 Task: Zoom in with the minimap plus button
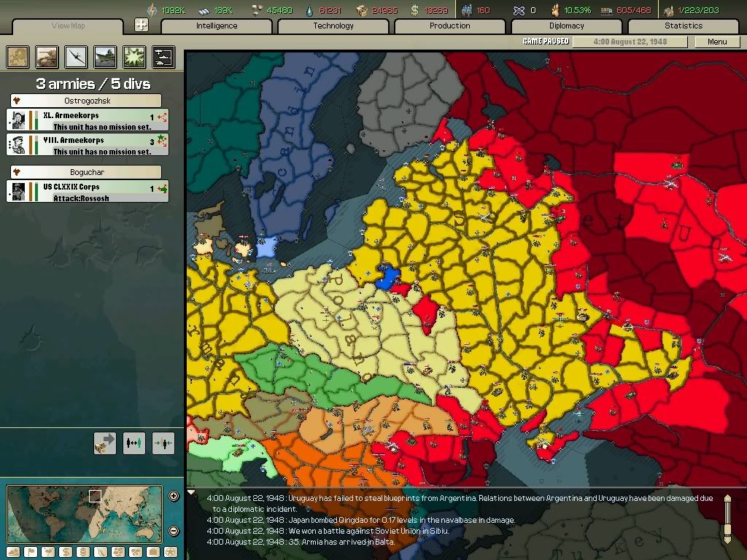click(x=174, y=496)
